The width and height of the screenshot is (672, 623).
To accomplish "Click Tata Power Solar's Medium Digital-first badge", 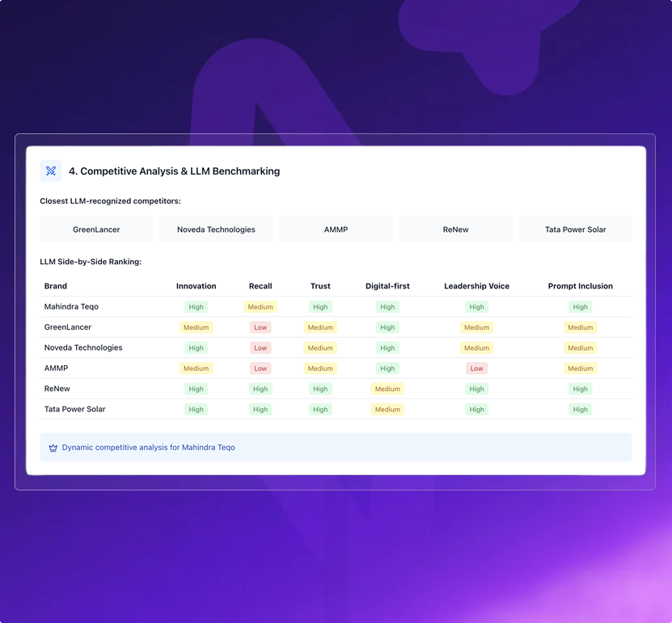I will (x=387, y=410).
